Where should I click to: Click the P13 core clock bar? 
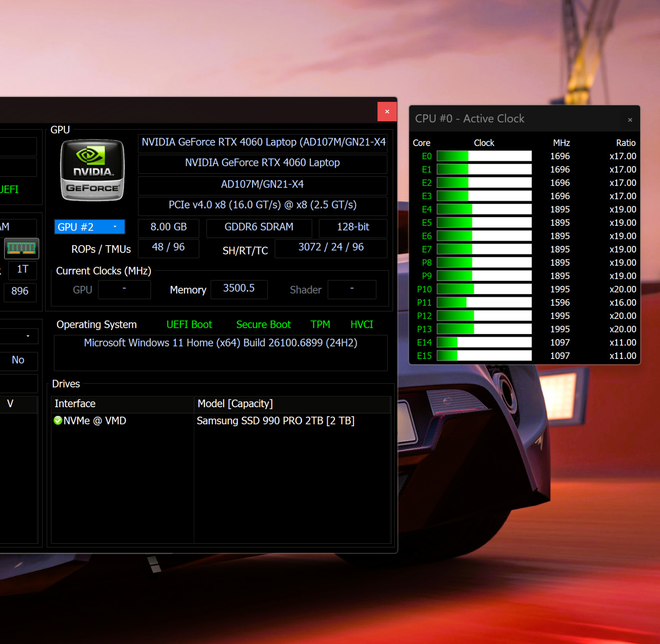(484, 329)
